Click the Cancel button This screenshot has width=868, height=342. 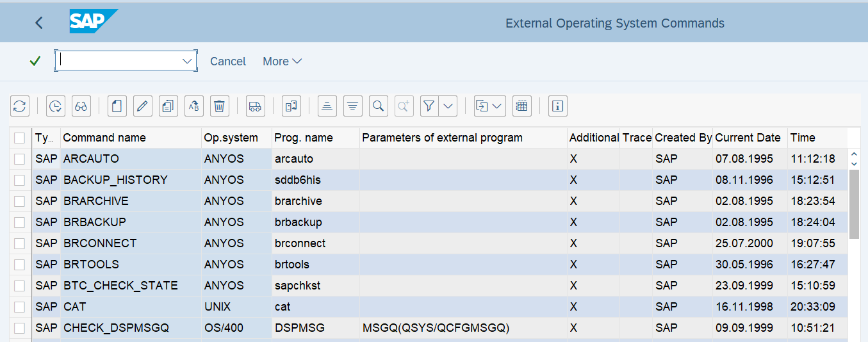228,61
